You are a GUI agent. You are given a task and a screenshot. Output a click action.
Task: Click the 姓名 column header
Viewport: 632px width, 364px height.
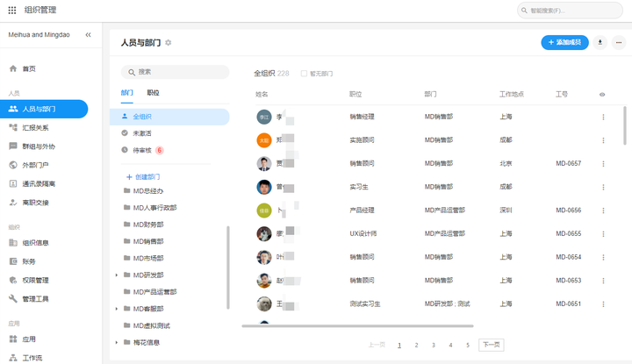262,94
